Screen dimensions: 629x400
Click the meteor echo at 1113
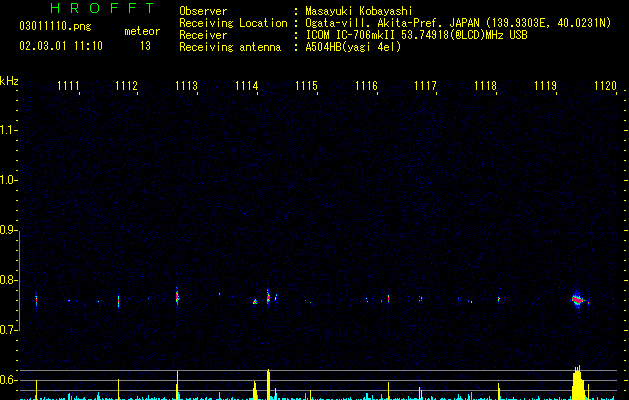pyautogui.click(x=177, y=297)
